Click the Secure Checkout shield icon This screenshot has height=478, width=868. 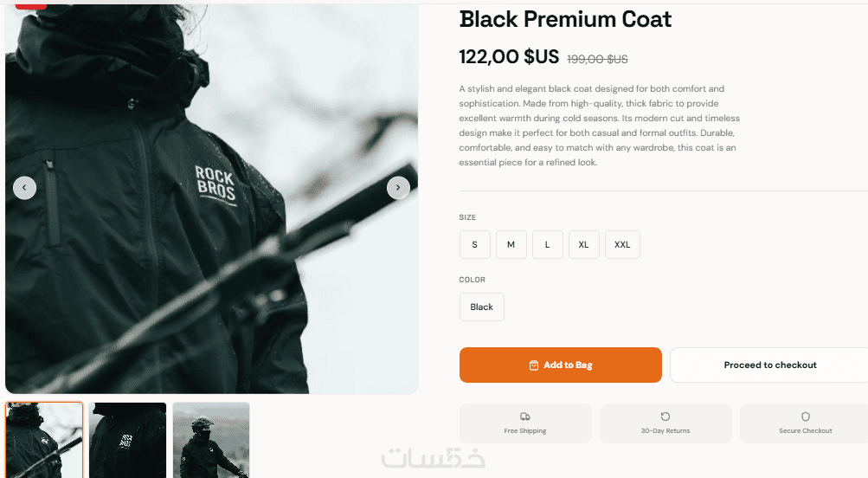[806, 417]
